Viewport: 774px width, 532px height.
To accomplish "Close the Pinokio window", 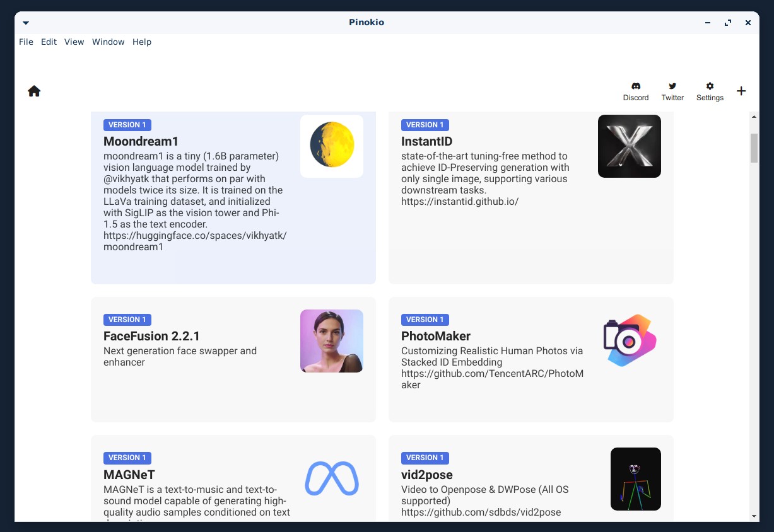I will coord(748,23).
